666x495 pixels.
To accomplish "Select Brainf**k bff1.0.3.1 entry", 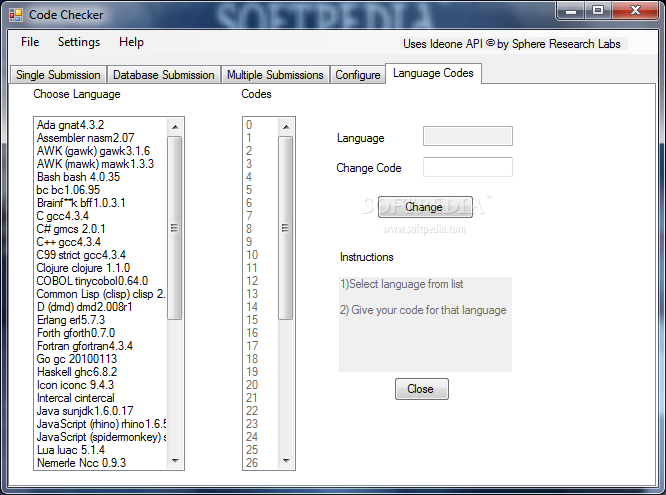I will [101, 203].
